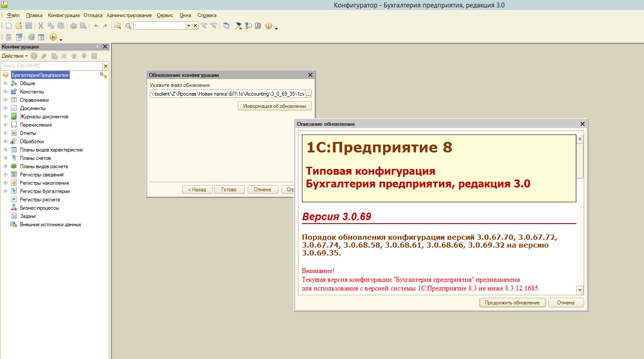Click the Find magnifier icon
The height and width of the screenshot is (359, 644).
[128, 26]
